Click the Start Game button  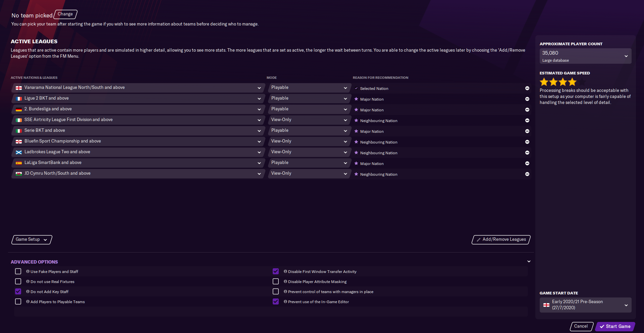(x=615, y=326)
